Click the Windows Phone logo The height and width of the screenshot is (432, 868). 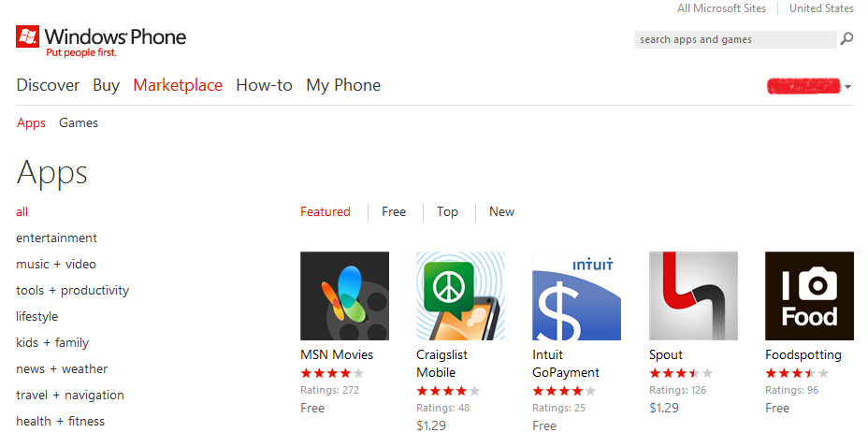tap(101, 41)
